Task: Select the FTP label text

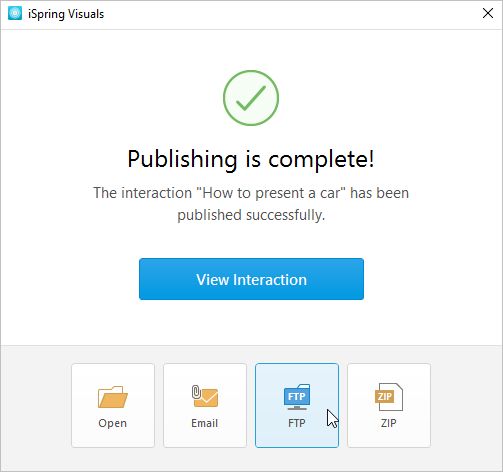Action: [x=297, y=423]
